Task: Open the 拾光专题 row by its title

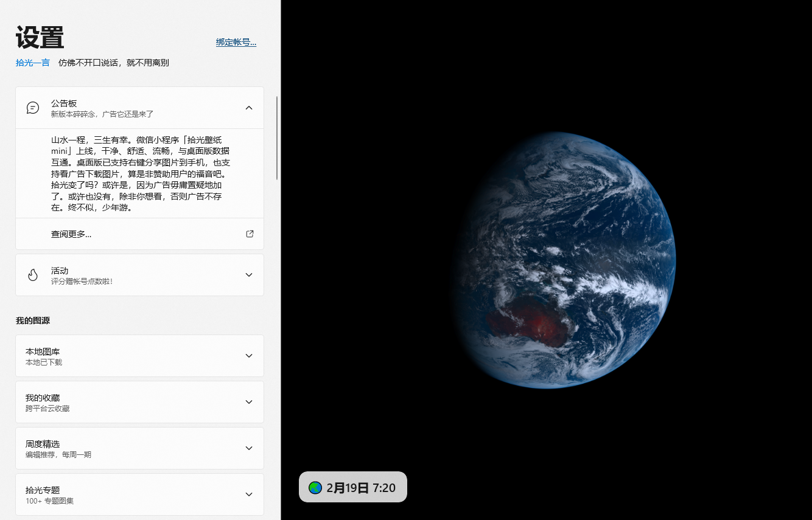Action: click(43, 490)
